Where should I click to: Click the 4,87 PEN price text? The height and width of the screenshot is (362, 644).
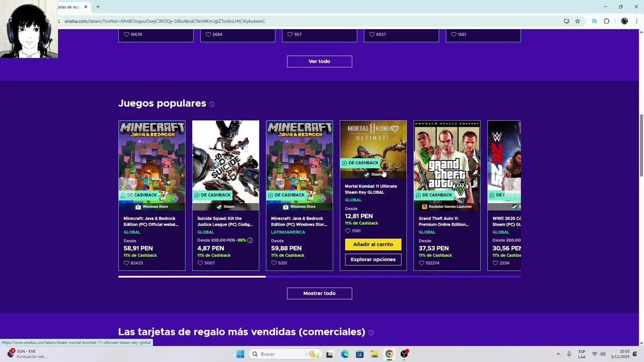coord(211,248)
